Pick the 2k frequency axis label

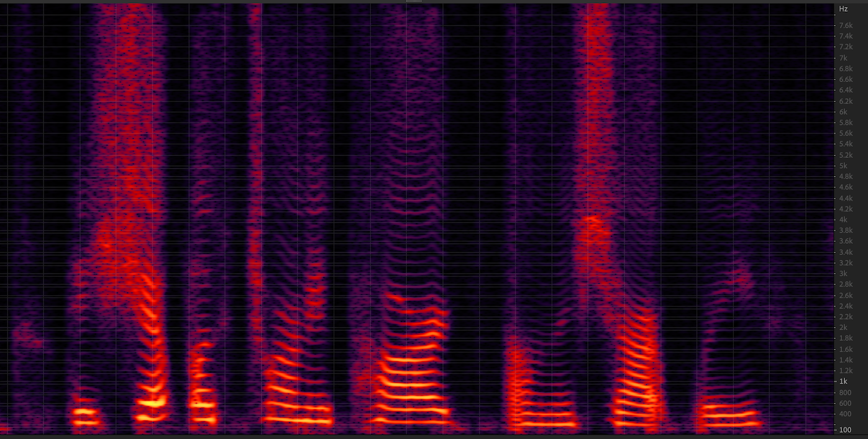click(843, 328)
